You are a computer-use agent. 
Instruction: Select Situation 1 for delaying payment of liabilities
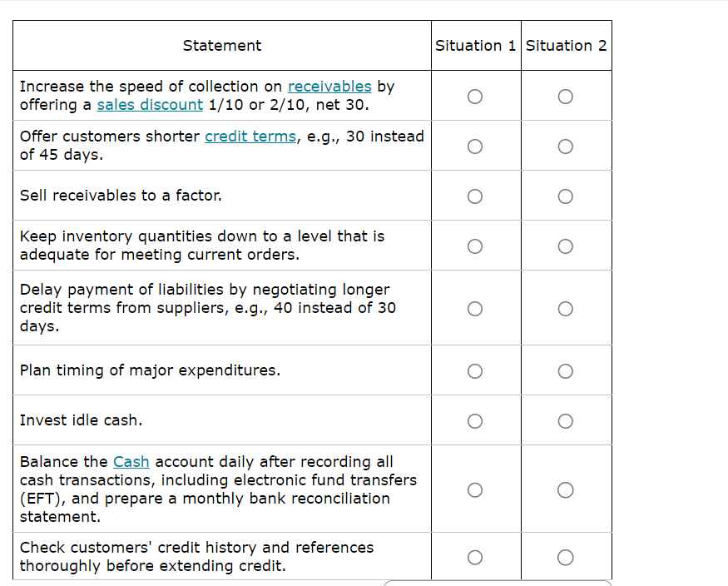pos(475,308)
